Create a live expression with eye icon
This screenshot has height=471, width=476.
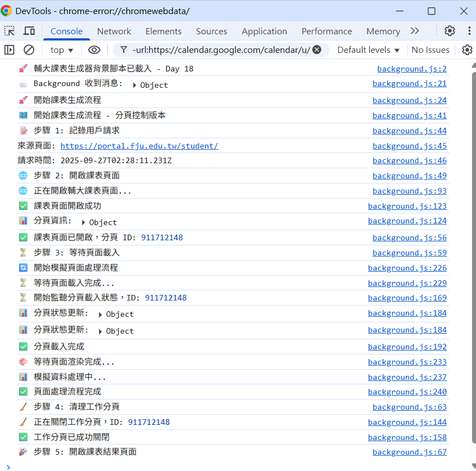(x=95, y=50)
